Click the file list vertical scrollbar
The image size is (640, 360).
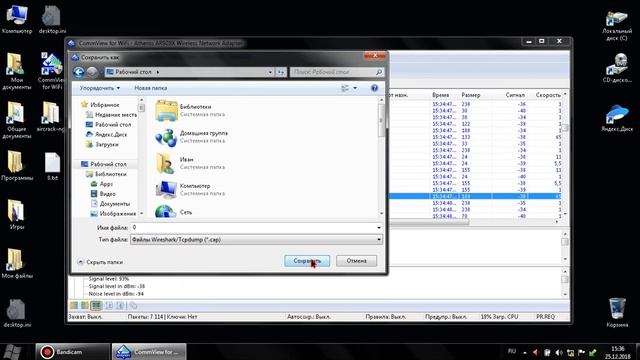coord(381,156)
